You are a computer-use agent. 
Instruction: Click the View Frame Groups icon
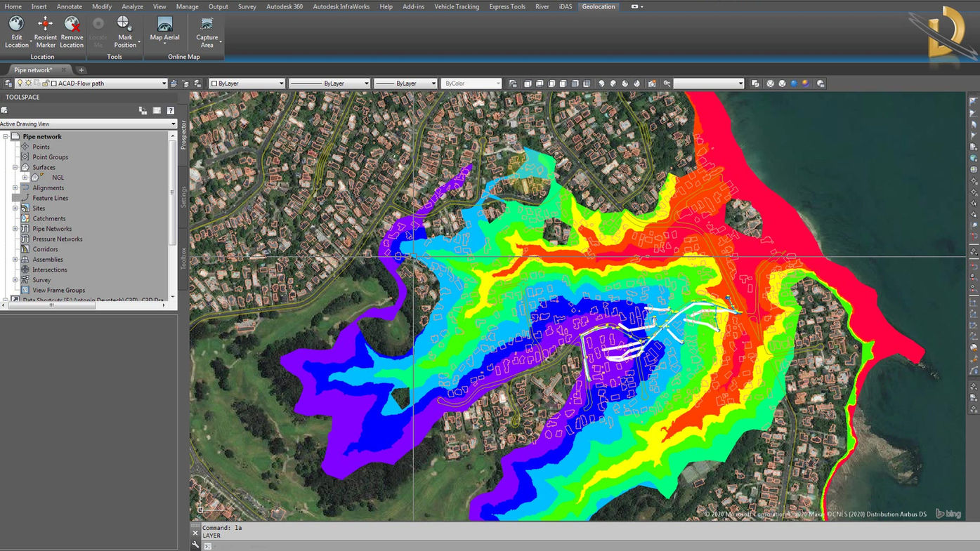[25, 290]
